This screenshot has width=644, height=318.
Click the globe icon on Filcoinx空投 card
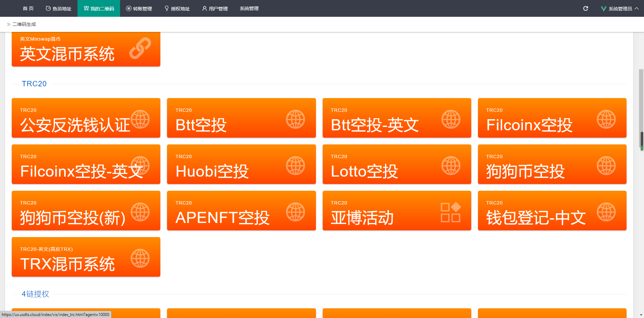(606, 119)
